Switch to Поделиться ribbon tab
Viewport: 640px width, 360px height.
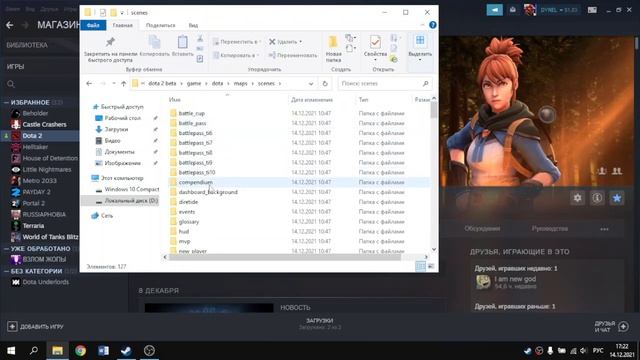pos(160,25)
